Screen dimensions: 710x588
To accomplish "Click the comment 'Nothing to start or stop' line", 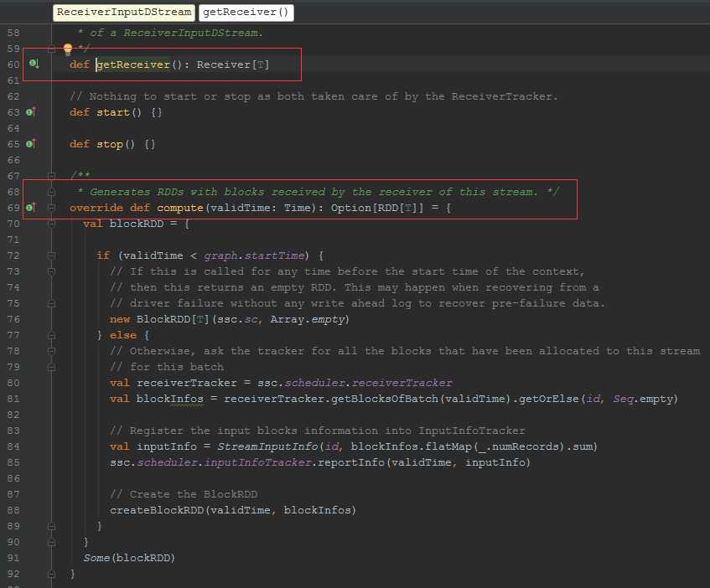I will [314, 96].
